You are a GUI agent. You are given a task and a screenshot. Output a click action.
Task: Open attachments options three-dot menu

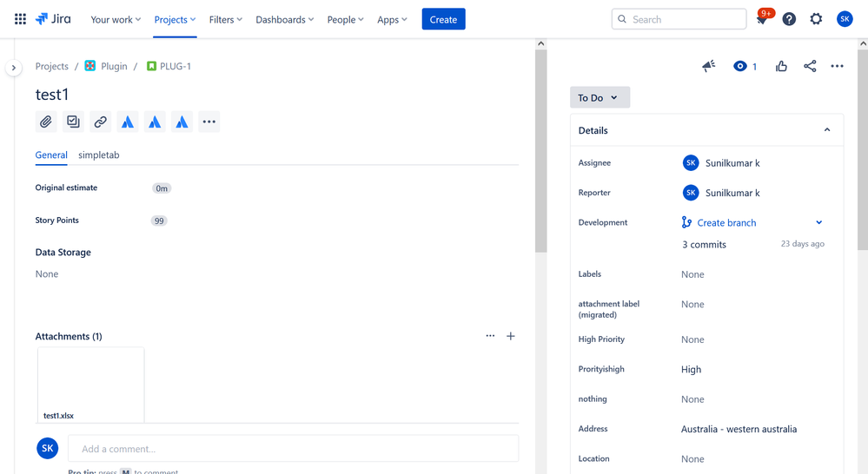490,336
